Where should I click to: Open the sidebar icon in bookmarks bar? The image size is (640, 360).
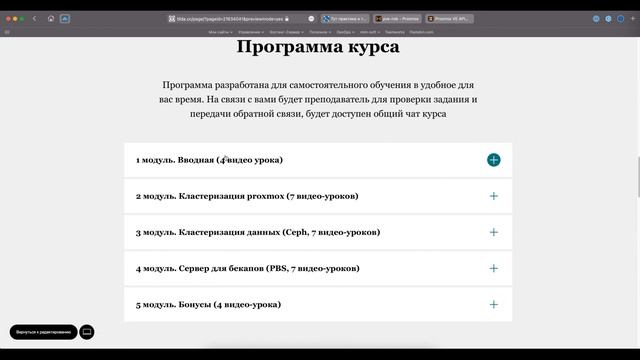7,32
